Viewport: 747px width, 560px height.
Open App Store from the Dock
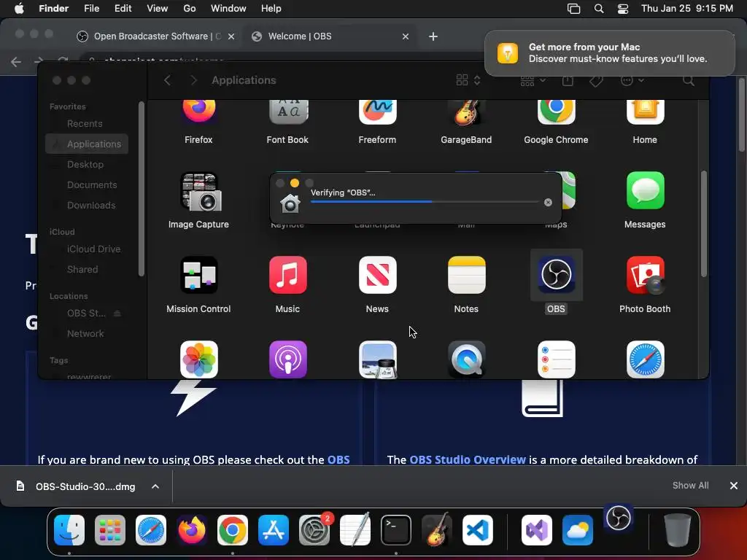tap(274, 530)
